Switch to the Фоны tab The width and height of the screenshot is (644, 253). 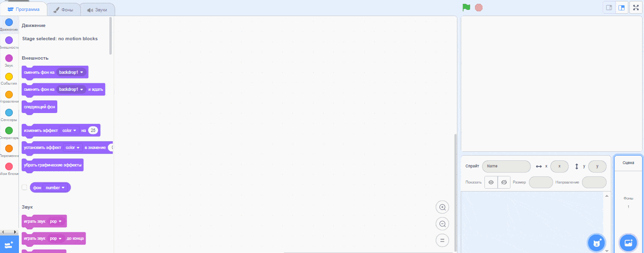click(x=63, y=9)
